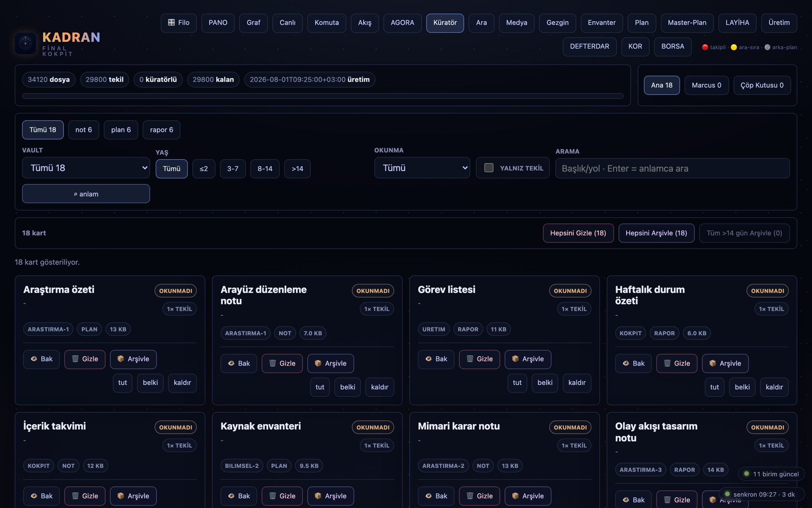
Task: Click belki on Haftalık durum özeti
Action: coord(742,387)
